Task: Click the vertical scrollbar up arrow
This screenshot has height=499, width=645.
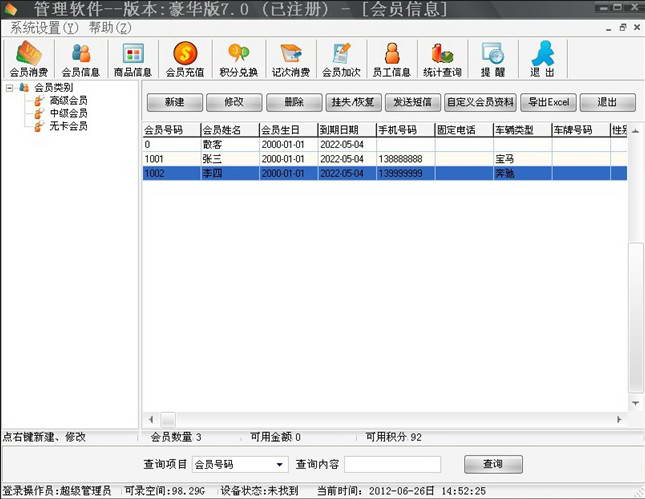Action: click(x=636, y=131)
